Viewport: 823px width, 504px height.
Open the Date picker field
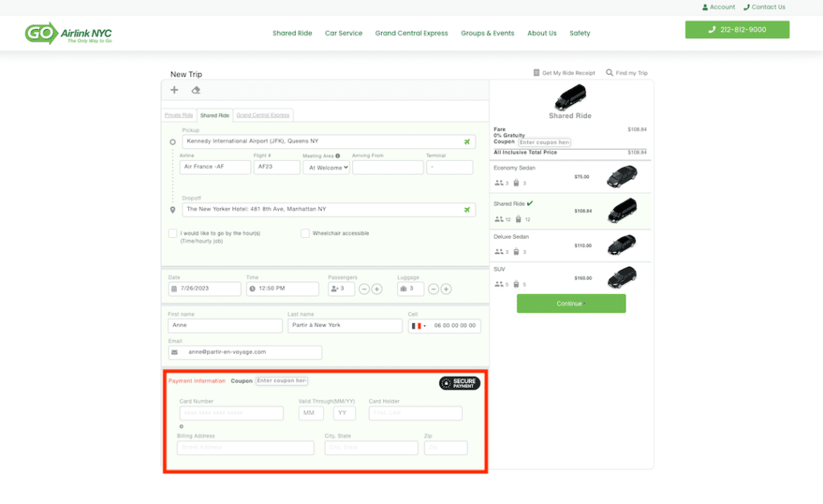click(x=205, y=289)
